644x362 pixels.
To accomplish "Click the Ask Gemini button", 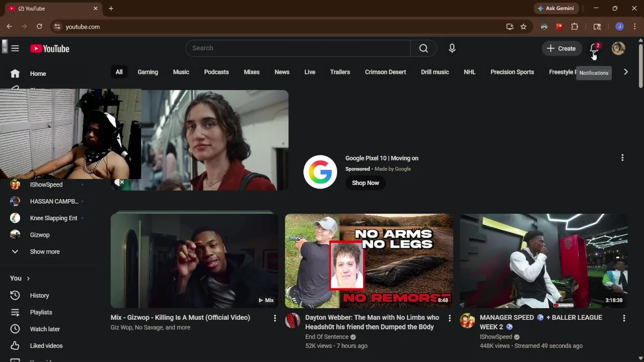I will tap(556, 9).
